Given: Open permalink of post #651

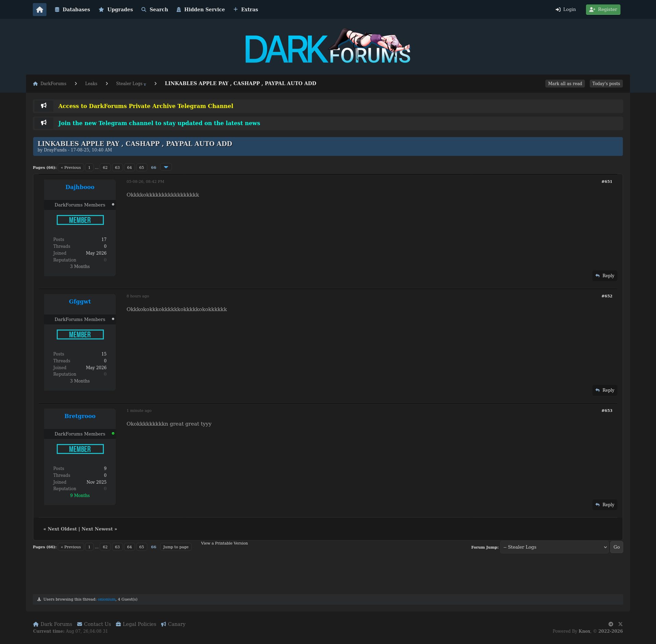Looking at the screenshot, I should (607, 182).
